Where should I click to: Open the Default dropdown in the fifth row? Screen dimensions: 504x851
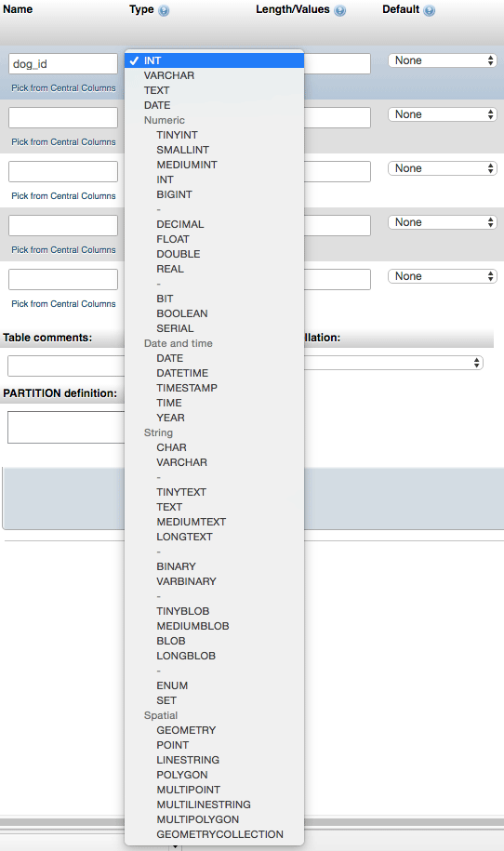[442, 276]
